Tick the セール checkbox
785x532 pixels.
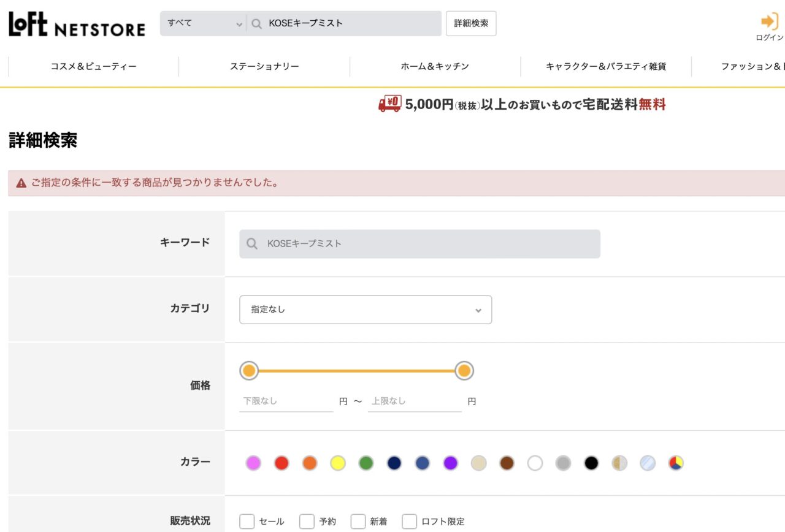pyautogui.click(x=247, y=521)
